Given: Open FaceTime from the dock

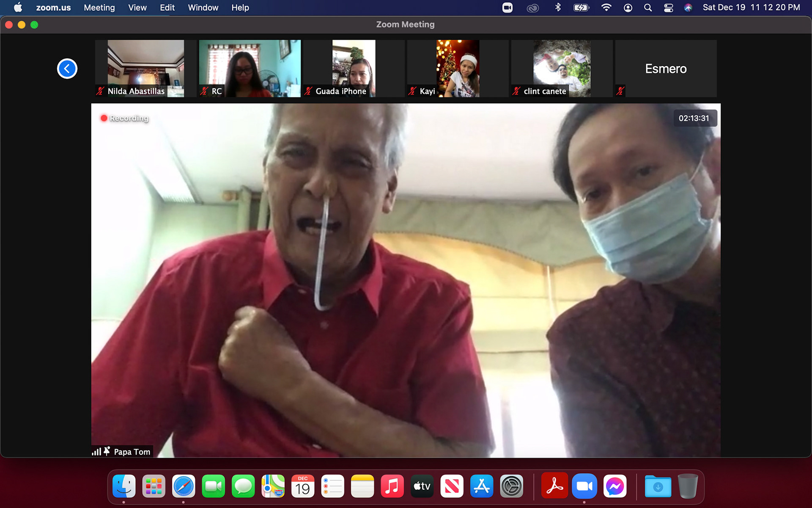Looking at the screenshot, I should tap(213, 486).
